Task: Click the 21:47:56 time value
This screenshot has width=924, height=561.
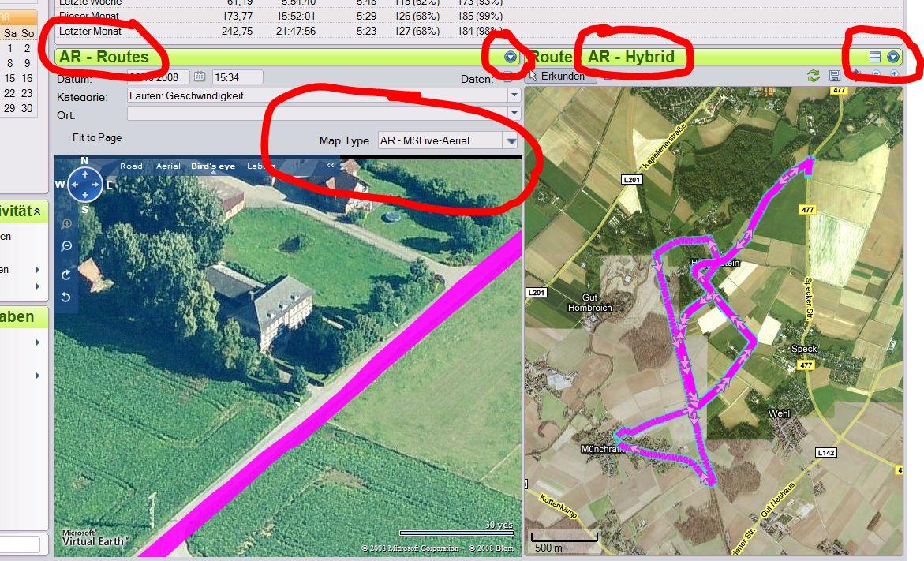Action: click(296, 32)
